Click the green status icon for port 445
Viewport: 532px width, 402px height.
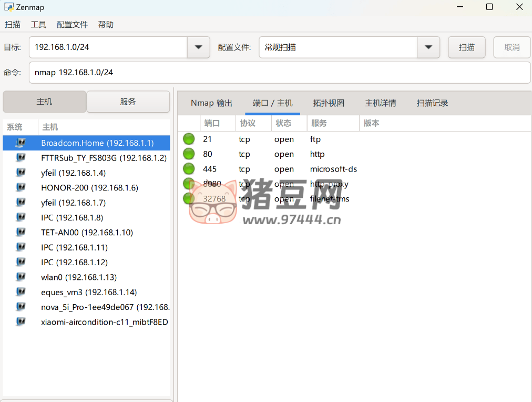coord(189,169)
